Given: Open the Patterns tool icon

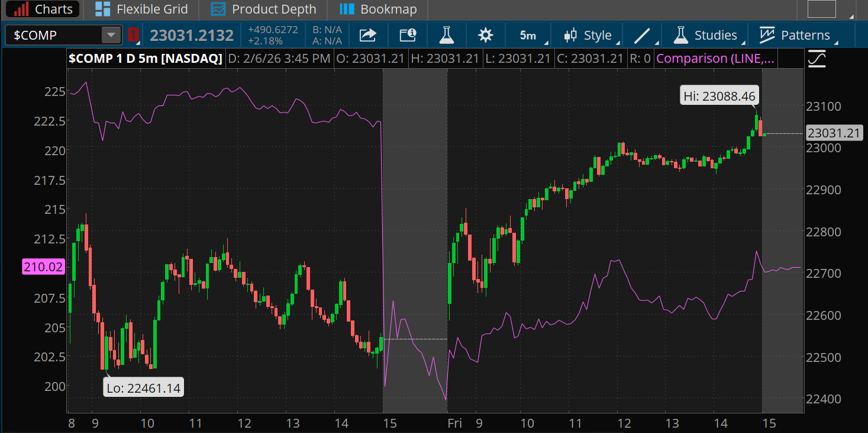Looking at the screenshot, I should coord(766,35).
